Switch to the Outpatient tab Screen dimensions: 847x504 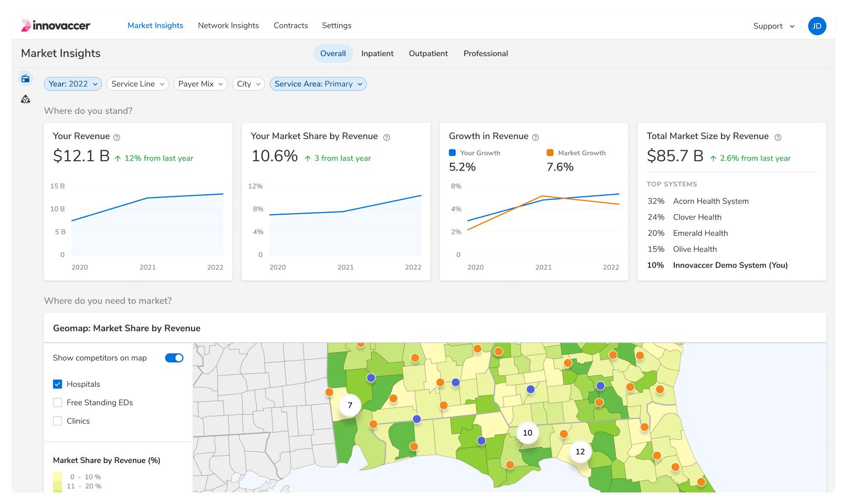[x=428, y=54]
